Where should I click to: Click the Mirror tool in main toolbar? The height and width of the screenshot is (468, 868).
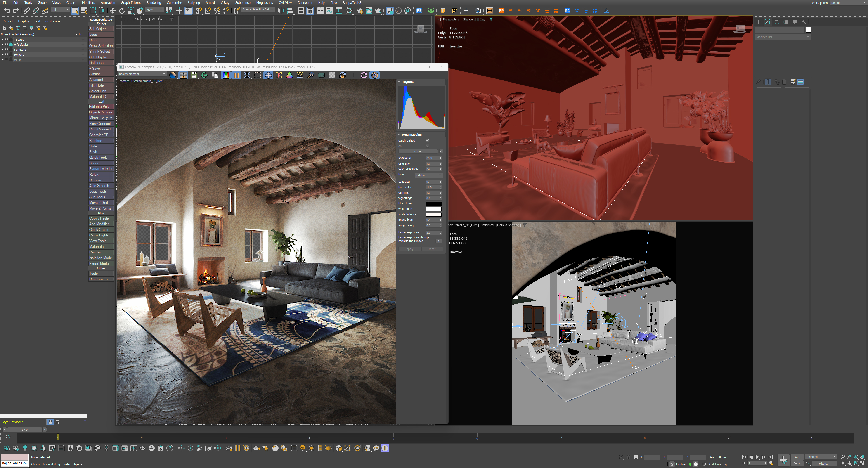pyautogui.click(x=281, y=11)
